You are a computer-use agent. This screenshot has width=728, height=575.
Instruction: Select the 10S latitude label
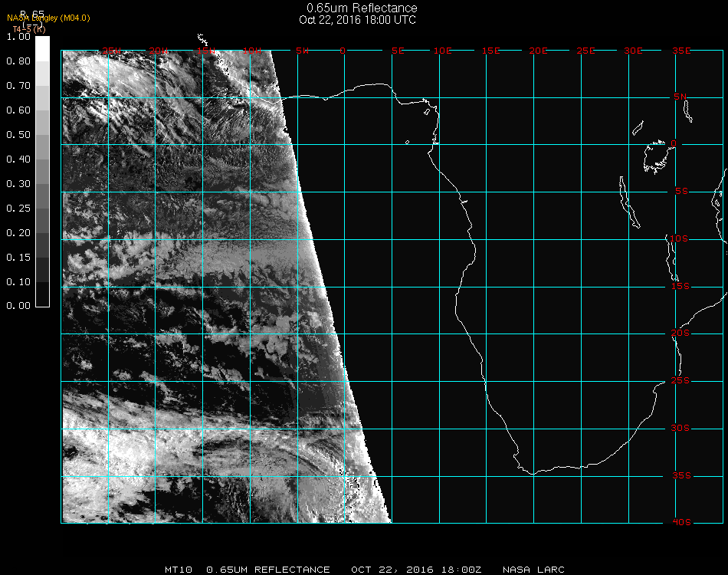[x=679, y=238]
